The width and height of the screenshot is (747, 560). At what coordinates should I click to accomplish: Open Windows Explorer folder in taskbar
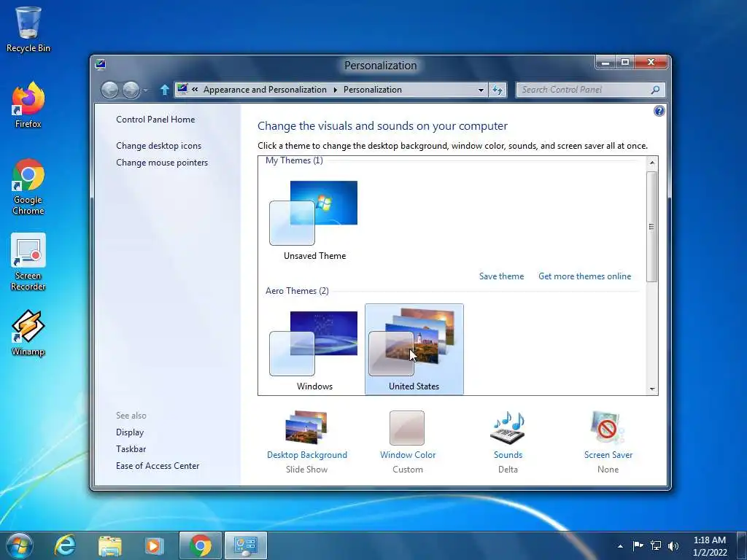tap(109, 545)
